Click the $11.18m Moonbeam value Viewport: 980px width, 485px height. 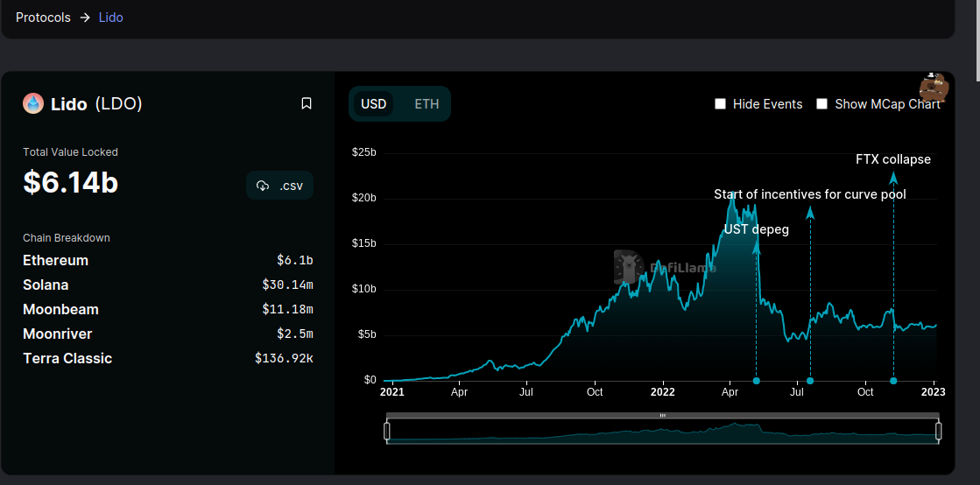287,309
